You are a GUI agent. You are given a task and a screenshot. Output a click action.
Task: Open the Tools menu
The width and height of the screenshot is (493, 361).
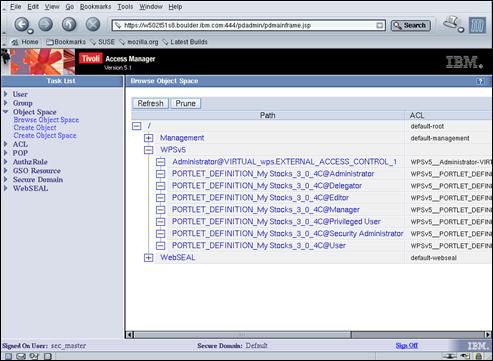125,7
